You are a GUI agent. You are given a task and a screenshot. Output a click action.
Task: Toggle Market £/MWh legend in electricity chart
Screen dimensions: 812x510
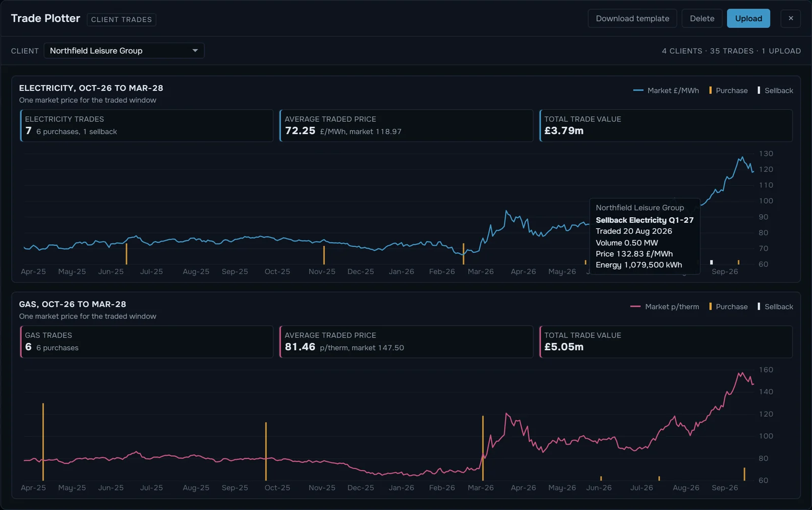click(666, 90)
